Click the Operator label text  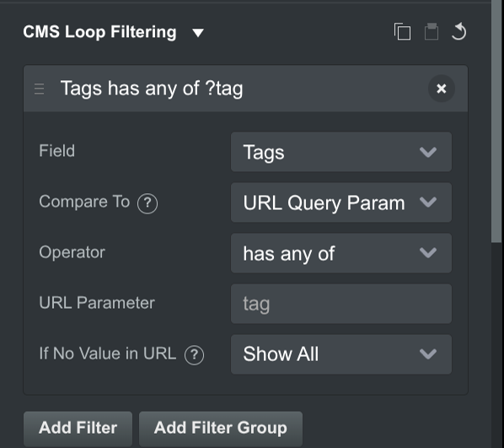click(x=72, y=252)
